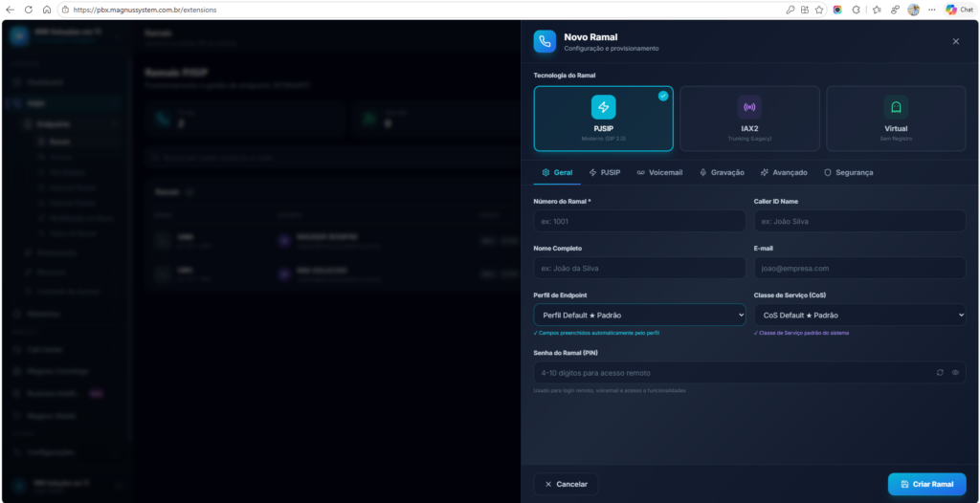Select the IAX2 technology card
Screen dimensions: 980x503
click(749, 119)
